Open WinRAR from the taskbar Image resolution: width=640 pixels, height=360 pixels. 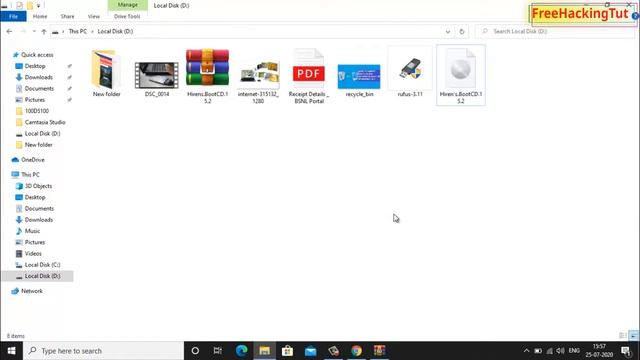[380, 351]
